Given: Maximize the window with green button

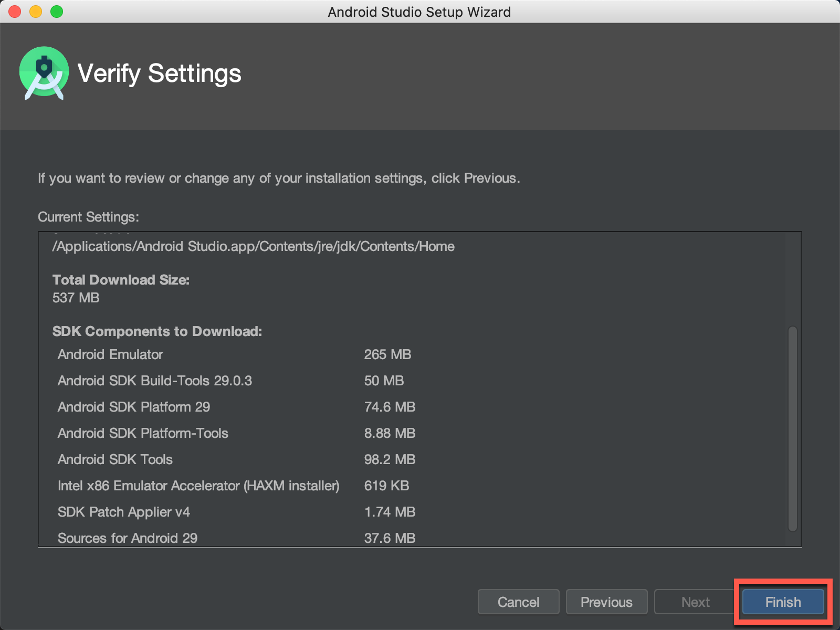Looking at the screenshot, I should (57, 12).
